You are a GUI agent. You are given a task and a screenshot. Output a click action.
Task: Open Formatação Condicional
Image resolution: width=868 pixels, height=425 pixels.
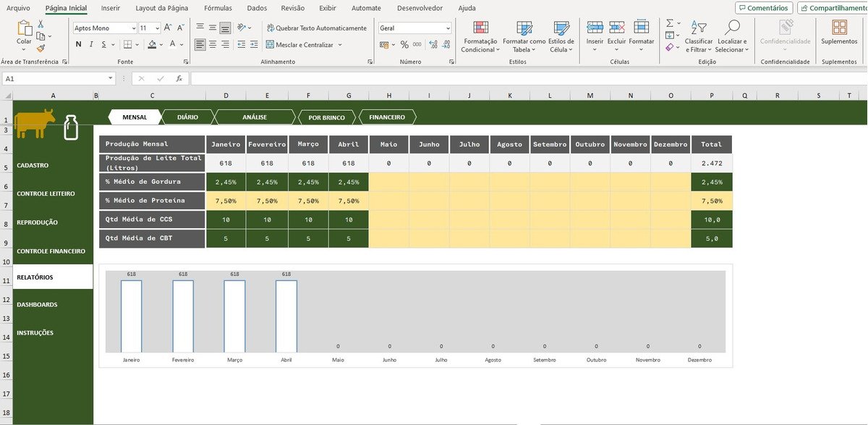pos(480,36)
